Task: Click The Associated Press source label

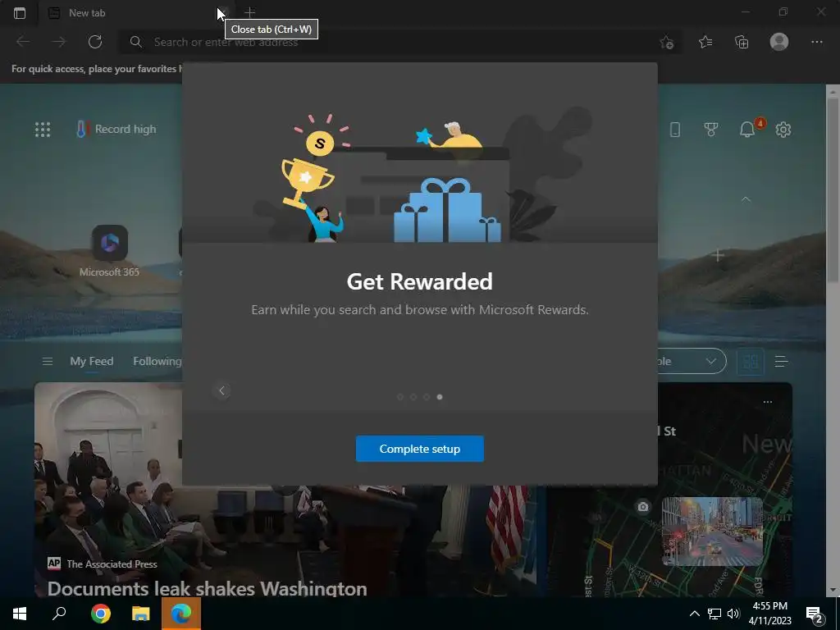Action: click(x=112, y=564)
